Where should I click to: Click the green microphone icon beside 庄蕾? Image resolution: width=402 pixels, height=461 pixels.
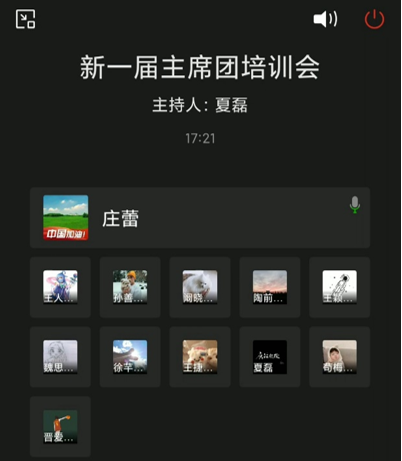pyautogui.click(x=355, y=205)
